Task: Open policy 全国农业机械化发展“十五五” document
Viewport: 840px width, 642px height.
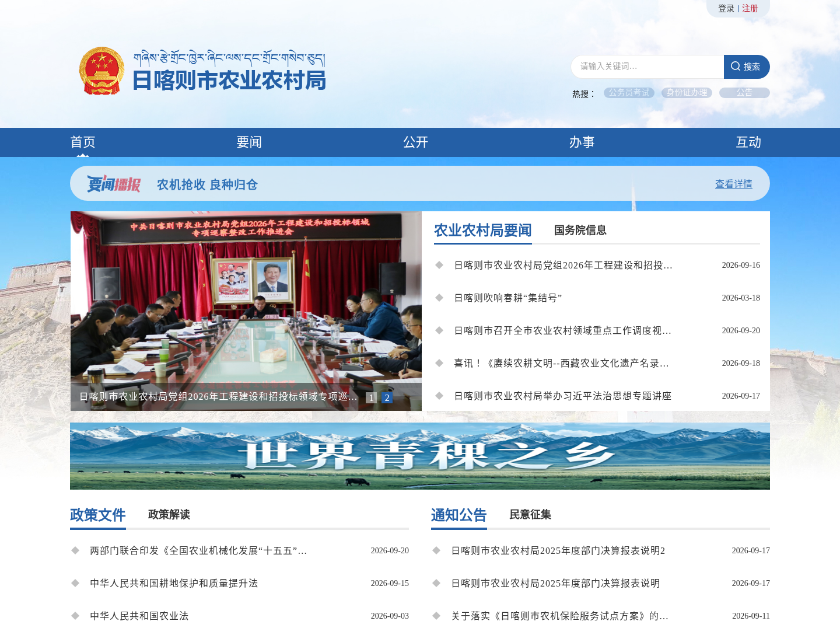Action: tap(198, 551)
